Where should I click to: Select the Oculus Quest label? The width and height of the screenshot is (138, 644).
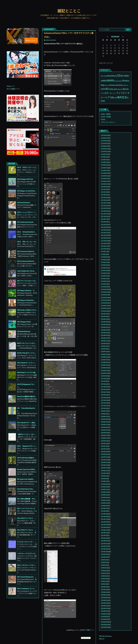coord(118,81)
